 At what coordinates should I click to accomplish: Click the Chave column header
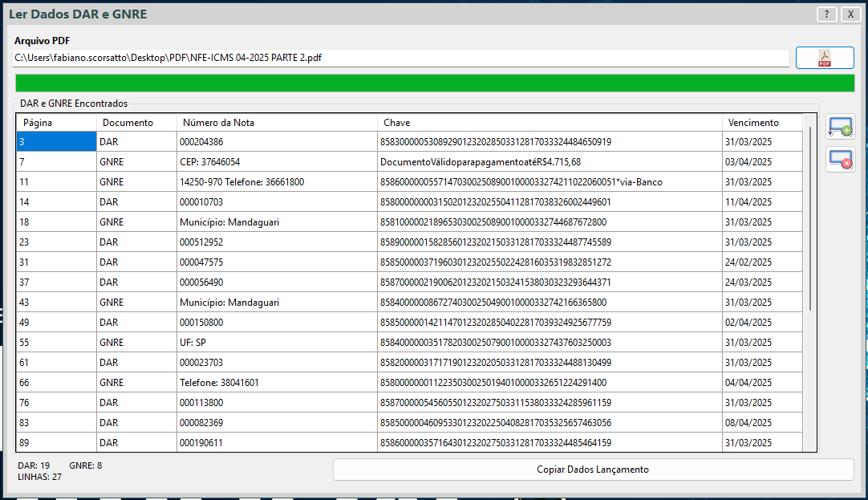[550, 123]
